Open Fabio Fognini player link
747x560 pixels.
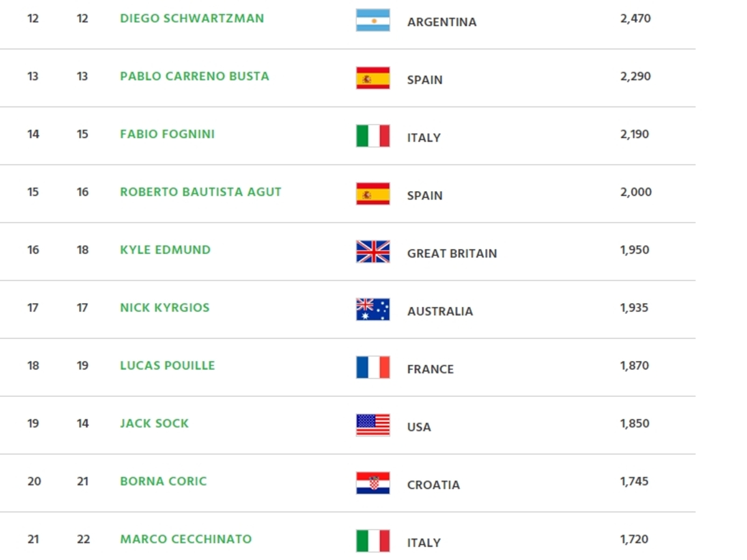tap(167, 134)
